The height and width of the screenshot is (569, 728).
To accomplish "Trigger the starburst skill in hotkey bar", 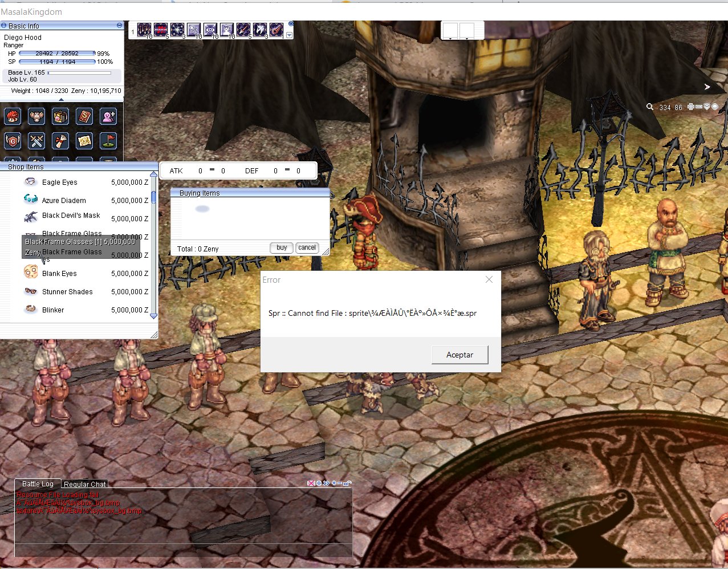I will tap(177, 30).
